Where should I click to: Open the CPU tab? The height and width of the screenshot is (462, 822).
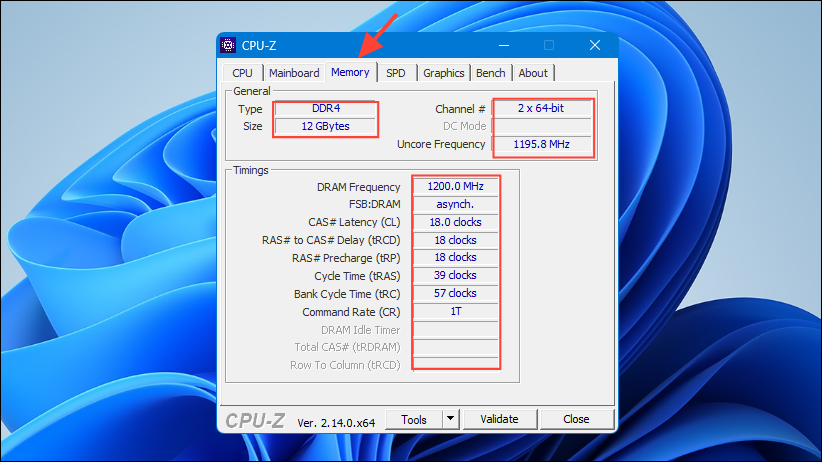tap(242, 73)
